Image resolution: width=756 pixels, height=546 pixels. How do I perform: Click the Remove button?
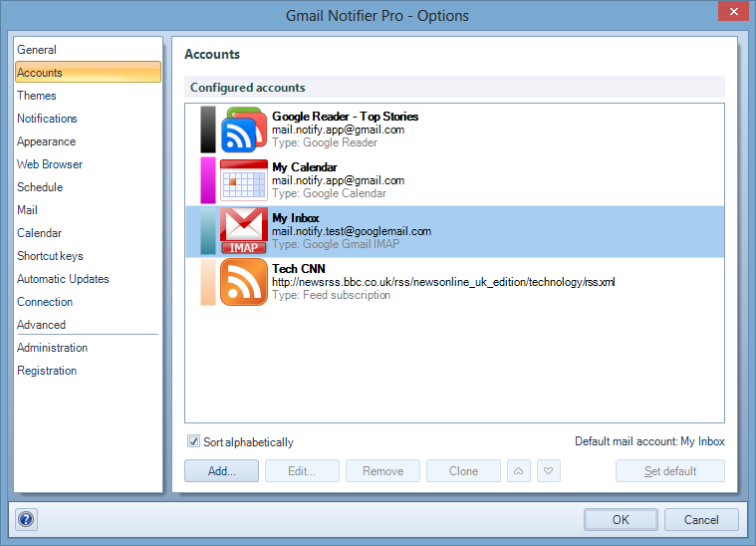382,470
